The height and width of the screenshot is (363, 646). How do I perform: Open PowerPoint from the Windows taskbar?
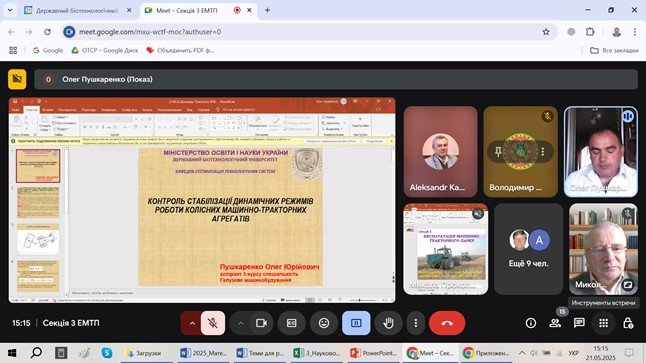coord(373,353)
